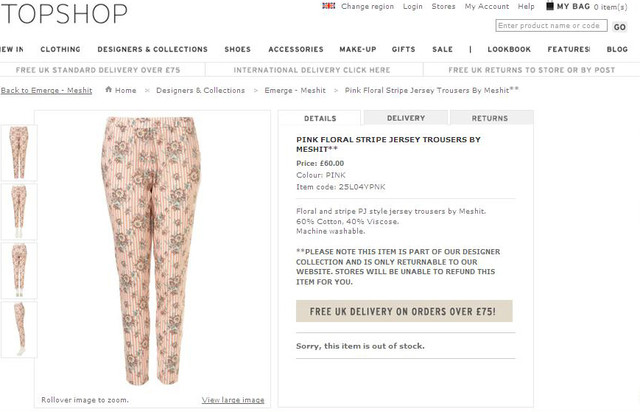This screenshot has width=640, height=412.
Task: Open the Clothing menu
Action: pos(60,49)
